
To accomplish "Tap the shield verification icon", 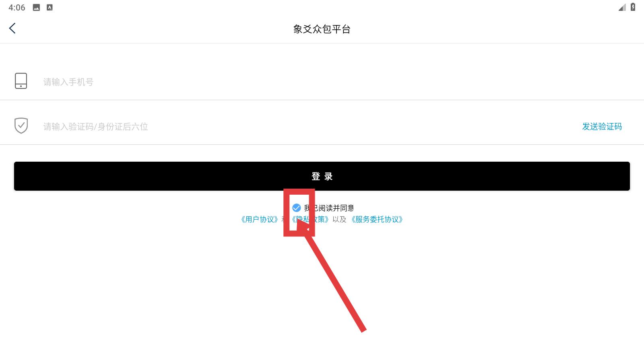I will click(x=21, y=125).
